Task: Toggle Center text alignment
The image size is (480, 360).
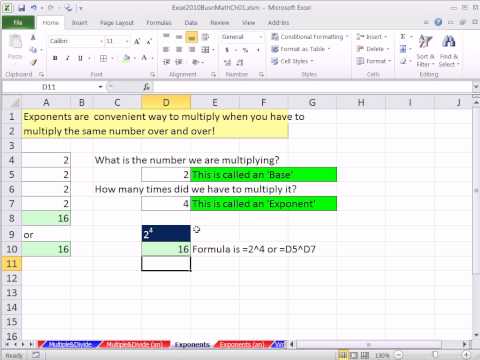Action: pyautogui.click(x=179, y=50)
